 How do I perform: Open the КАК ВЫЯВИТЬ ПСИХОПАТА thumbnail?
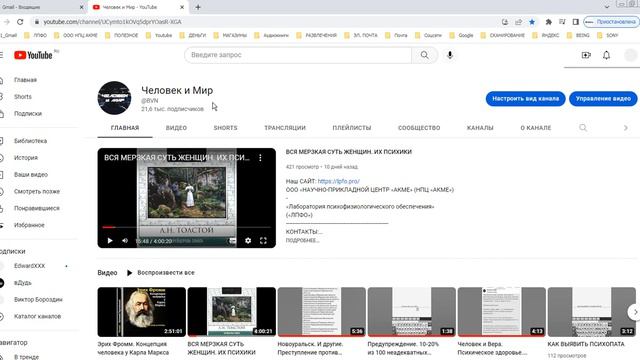point(592,312)
